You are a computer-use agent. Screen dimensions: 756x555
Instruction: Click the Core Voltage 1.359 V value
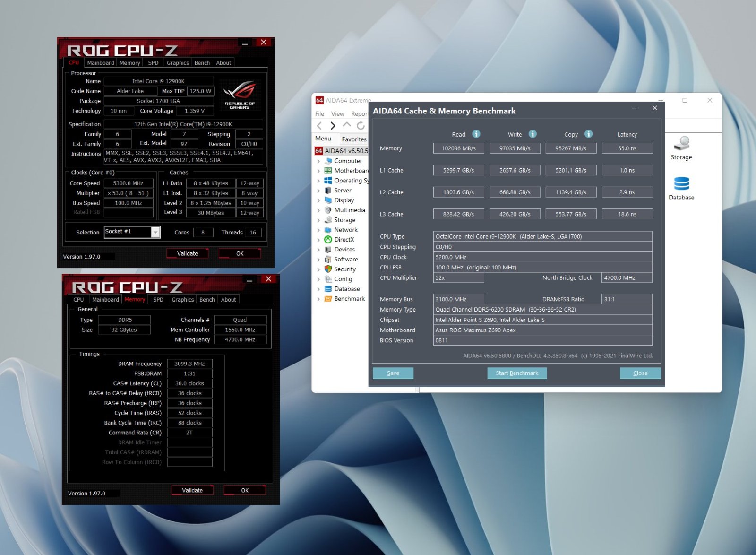195,111
